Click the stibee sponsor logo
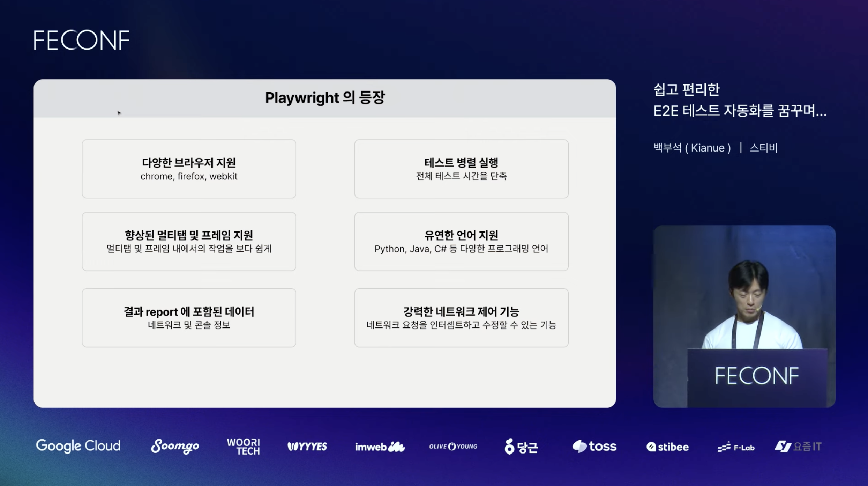The width and height of the screenshot is (868, 486). 667,447
